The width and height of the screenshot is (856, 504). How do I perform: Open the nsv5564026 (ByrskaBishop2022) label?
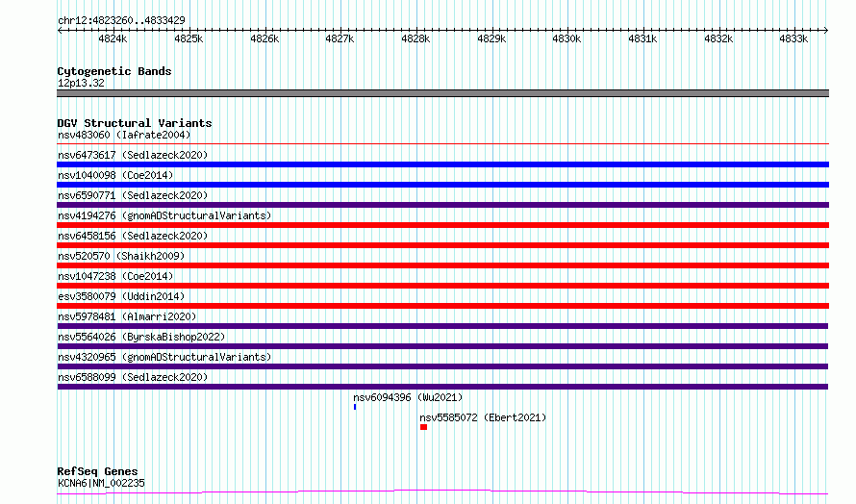(x=141, y=337)
